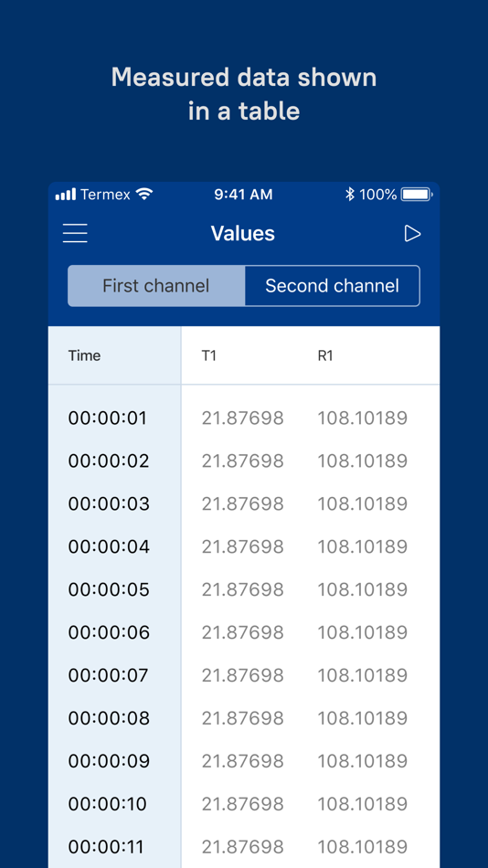Click T1 value in 00:00:09 row
488x868 pixels.
pyautogui.click(x=242, y=761)
